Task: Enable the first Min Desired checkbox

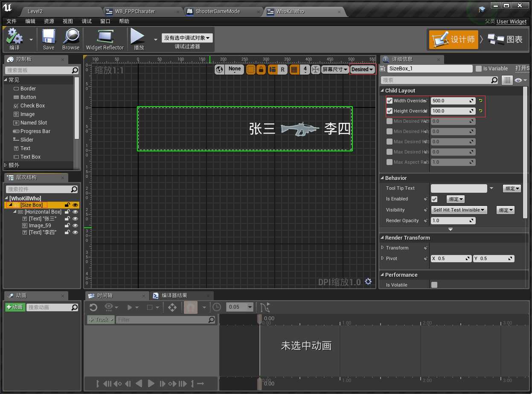Action: [x=390, y=121]
